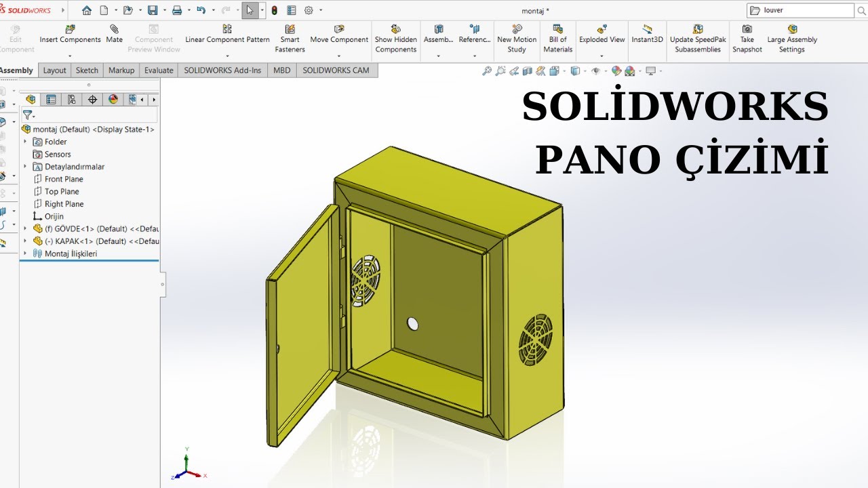
Task: Open Assembly Features tool
Action: [439, 35]
